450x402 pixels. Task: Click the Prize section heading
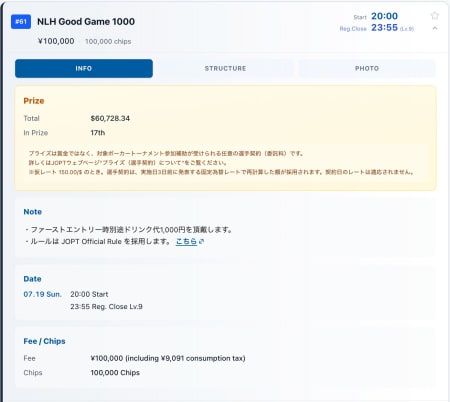pyautogui.click(x=34, y=101)
